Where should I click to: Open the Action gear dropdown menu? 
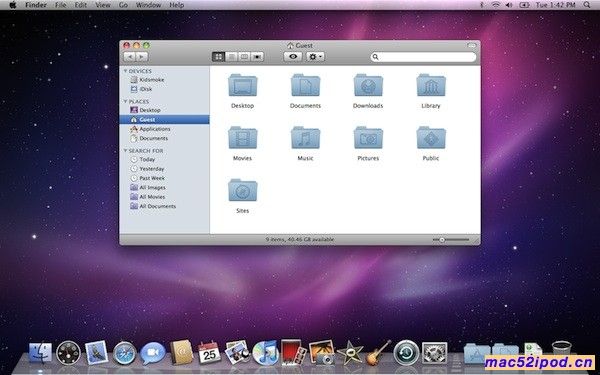click(x=315, y=57)
